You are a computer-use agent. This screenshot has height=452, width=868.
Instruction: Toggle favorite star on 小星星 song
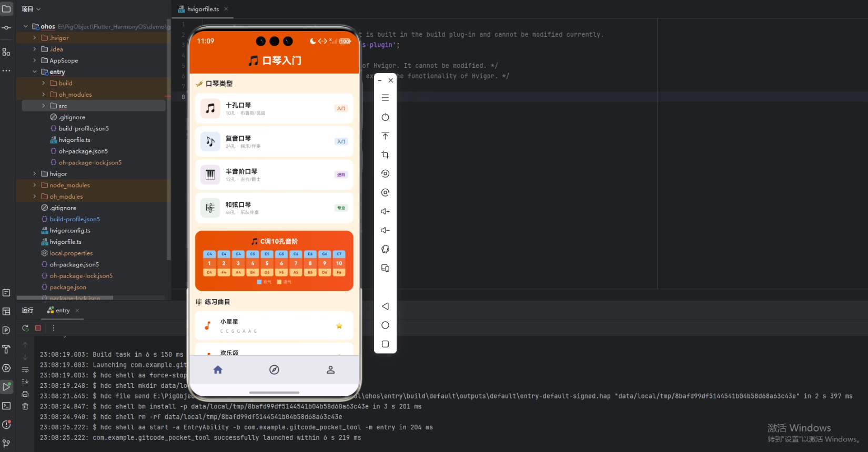click(x=339, y=326)
